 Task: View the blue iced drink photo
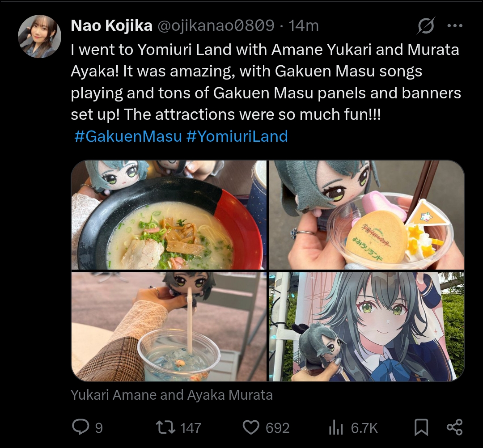pyautogui.click(x=169, y=327)
